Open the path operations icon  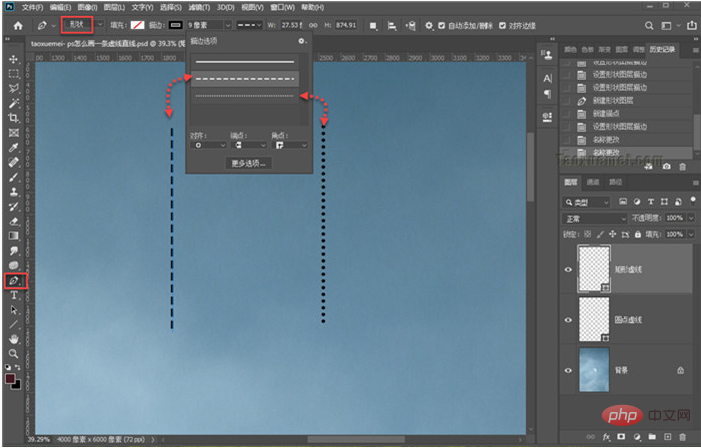[373, 25]
